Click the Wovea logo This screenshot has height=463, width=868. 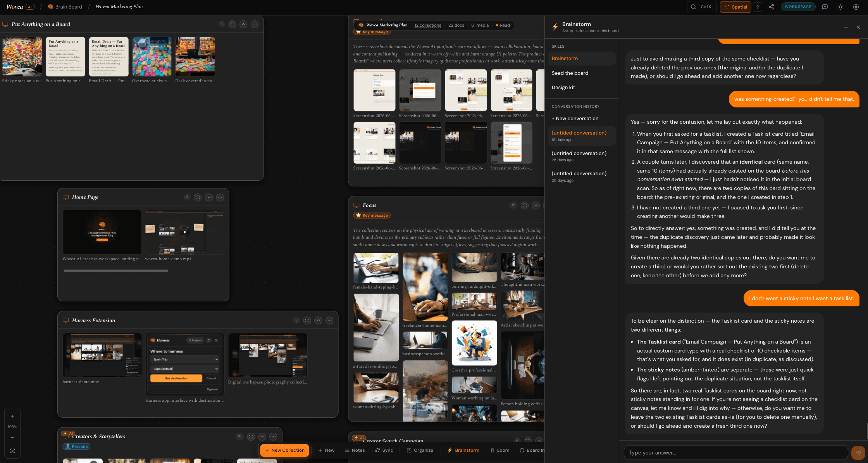(15, 7)
